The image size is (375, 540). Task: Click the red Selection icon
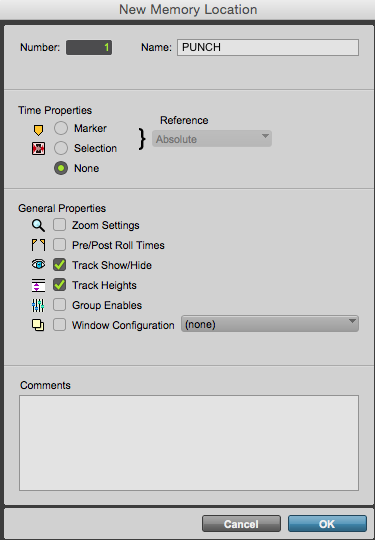[x=38, y=149]
